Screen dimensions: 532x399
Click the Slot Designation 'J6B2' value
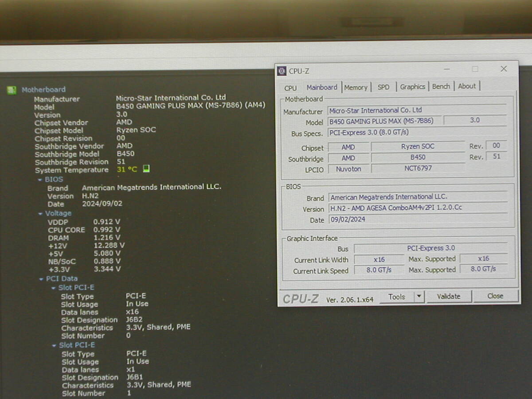pyautogui.click(x=134, y=320)
